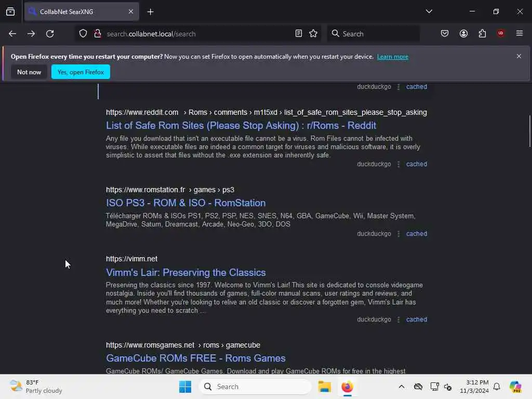
Task: Click the OneDrive cloud tray icon
Action: (x=418, y=387)
